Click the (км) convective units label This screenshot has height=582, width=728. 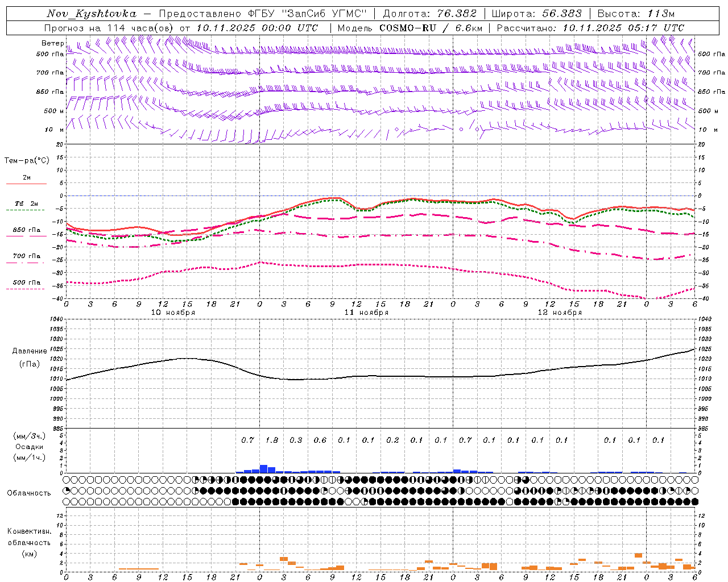click(29, 554)
